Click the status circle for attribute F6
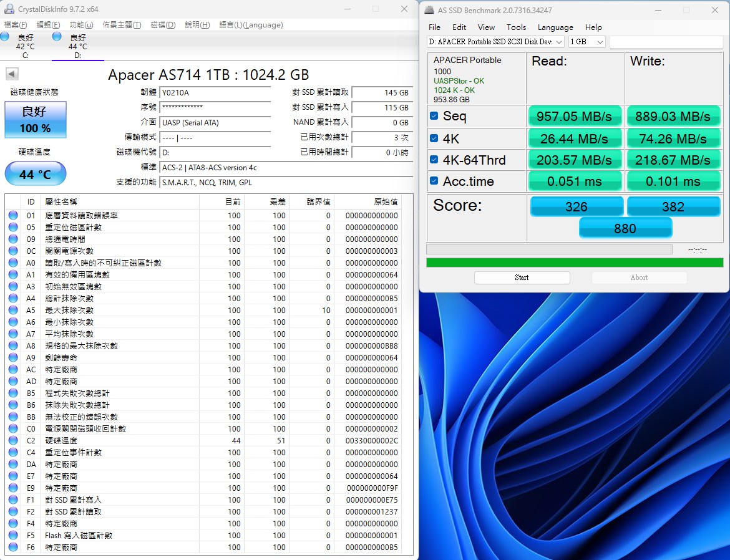Screen dimensions: 730x560 click(x=13, y=547)
